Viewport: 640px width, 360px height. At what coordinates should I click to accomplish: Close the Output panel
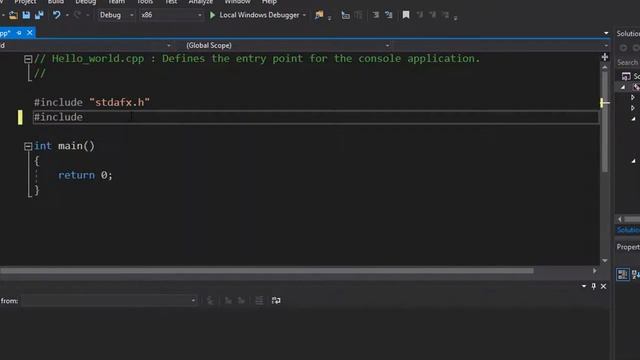tap(603, 286)
